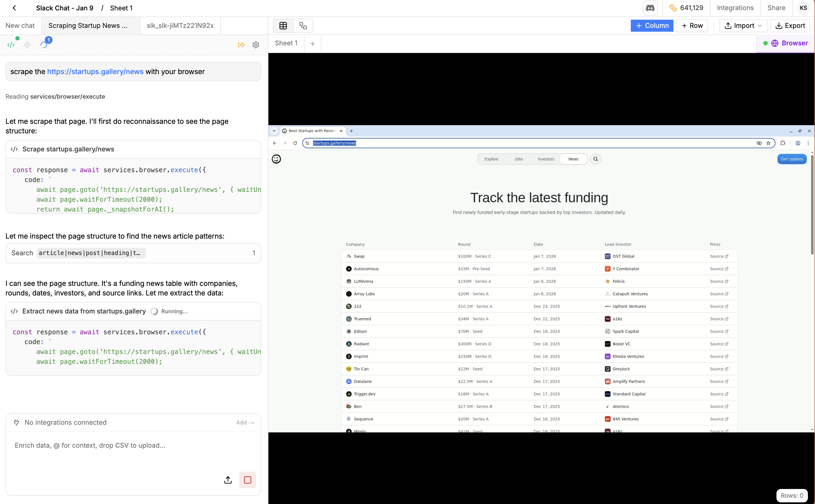Click the Enrich data input field
The height and width of the screenshot is (504, 815).
(133, 445)
